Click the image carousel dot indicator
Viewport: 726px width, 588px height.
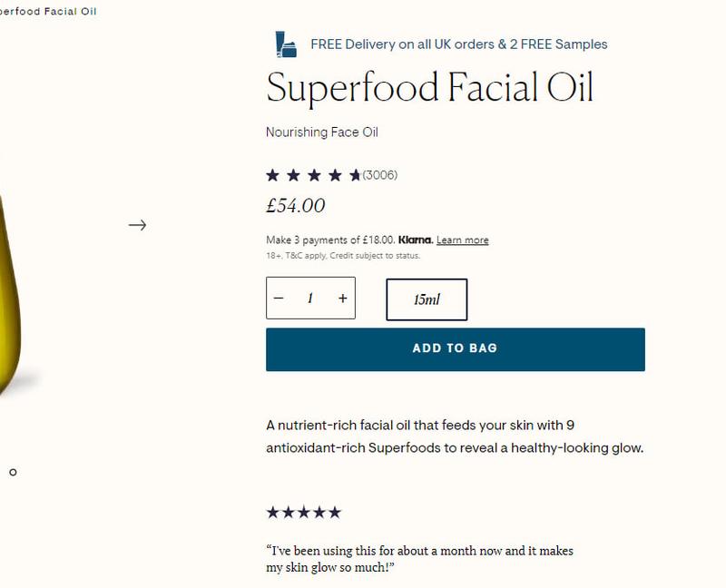pyautogui.click(x=13, y=472)
